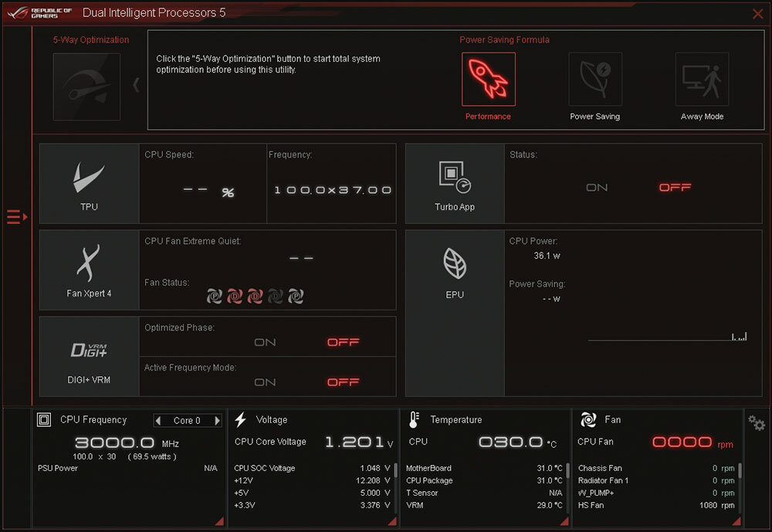Screen dimensions: 772x532
Task: Click the +12V voltage row
Action: click(312, 480)
